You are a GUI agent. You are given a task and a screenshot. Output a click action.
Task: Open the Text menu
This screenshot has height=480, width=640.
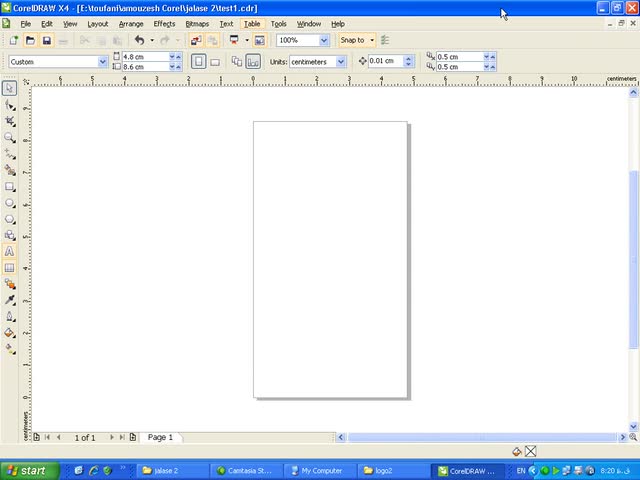pos(226,24)
